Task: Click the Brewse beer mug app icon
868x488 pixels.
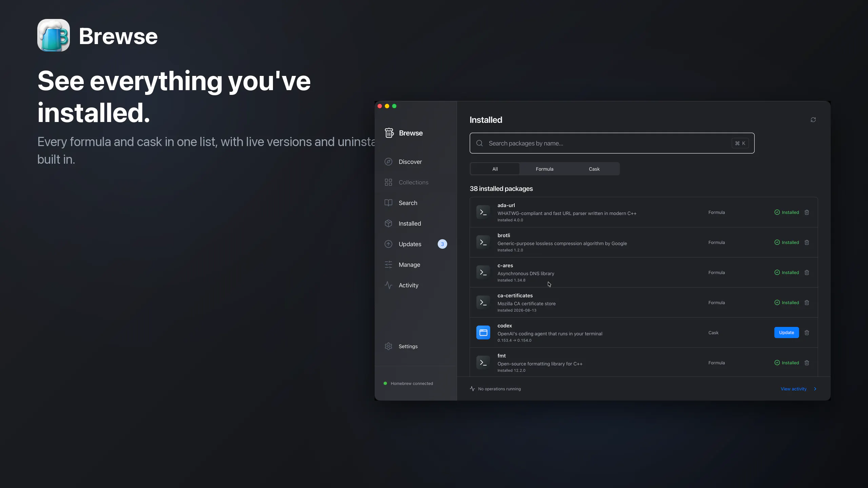Action: click(54, 35)
